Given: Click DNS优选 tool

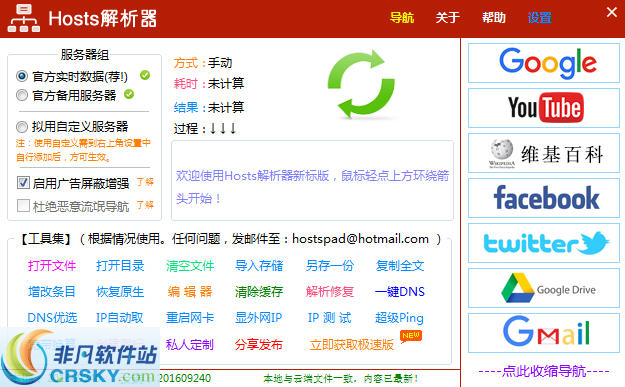Looking at the screenshot, I should coord(52,318).
